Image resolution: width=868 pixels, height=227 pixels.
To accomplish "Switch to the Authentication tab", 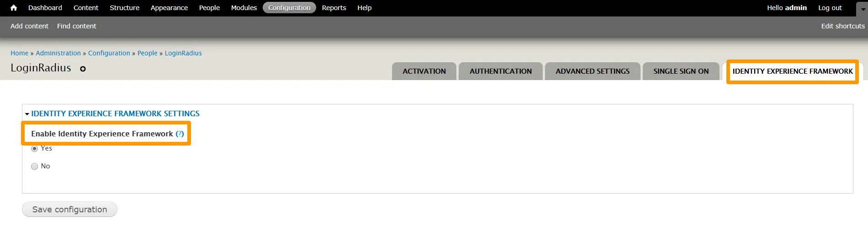I will (x=501, y=71).
